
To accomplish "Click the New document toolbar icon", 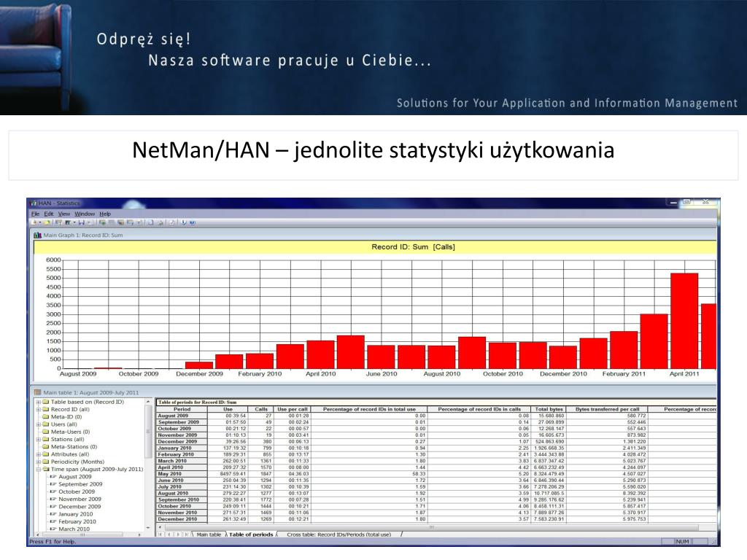I will [x=34, y=222].
